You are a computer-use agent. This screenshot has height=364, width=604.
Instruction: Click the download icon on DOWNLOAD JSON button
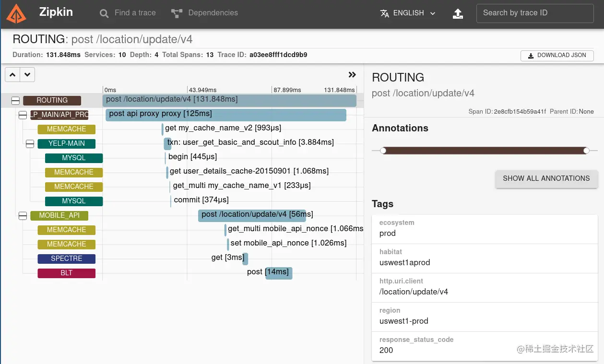pyautogui.click(x=531, y=56)
